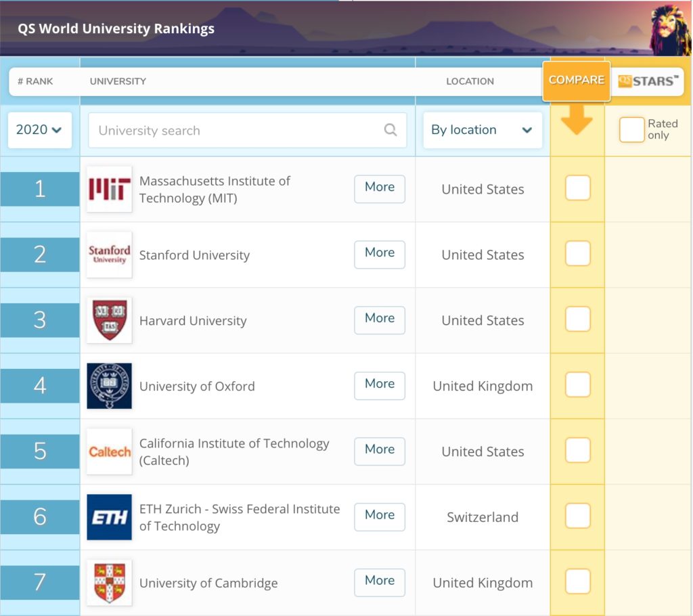Click rank number 3 cell
The height and width of the screenshot is (616, 693).
pyautogui.click(x=40, y=320)
